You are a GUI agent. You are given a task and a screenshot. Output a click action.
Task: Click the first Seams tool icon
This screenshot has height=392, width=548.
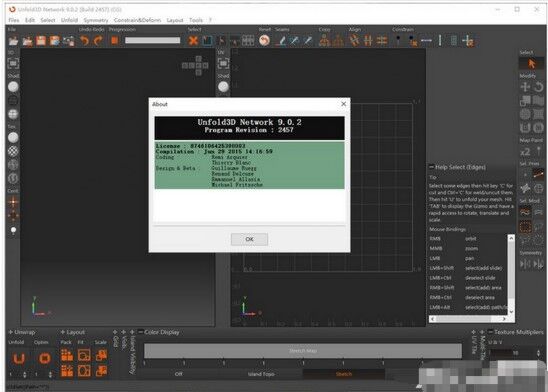[281, 41]
